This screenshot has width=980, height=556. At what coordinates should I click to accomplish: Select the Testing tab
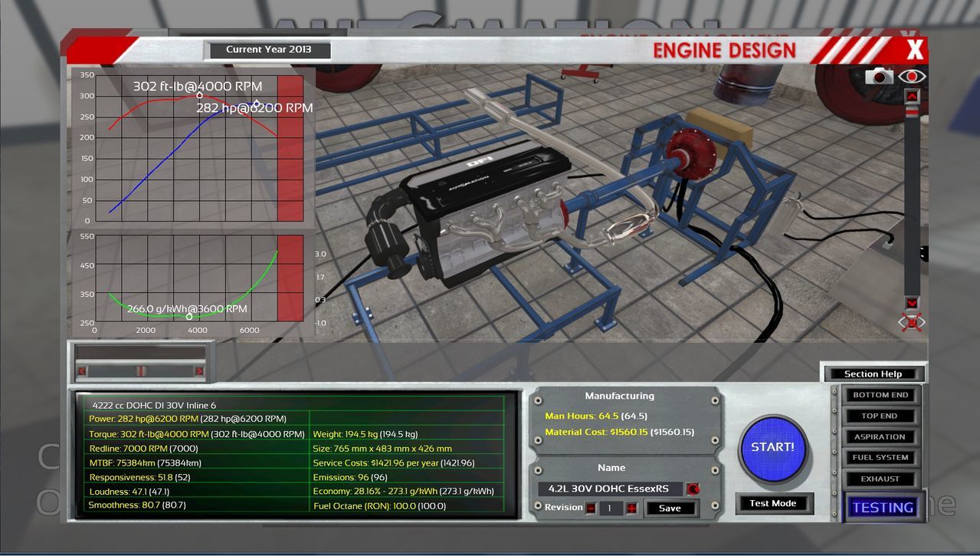coord(883,507)
